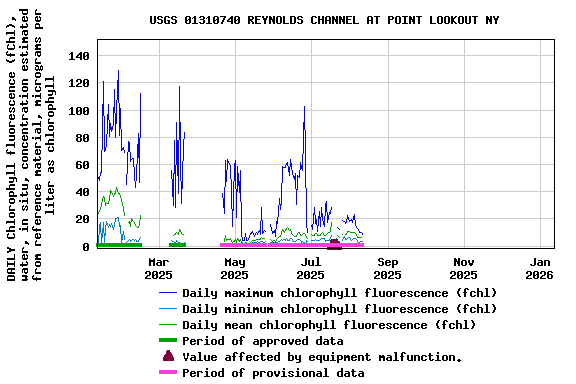Viewport: 576px width, 384px height.
Task: Click the y-axis label 20
Action: (x=82, y=219)
